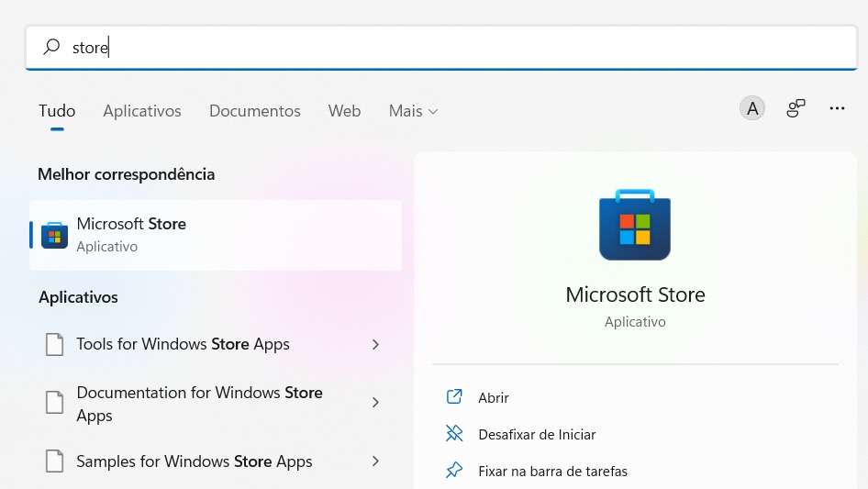Open the three-dot options menu
The image size is (868, 489).
click(837, 108)
